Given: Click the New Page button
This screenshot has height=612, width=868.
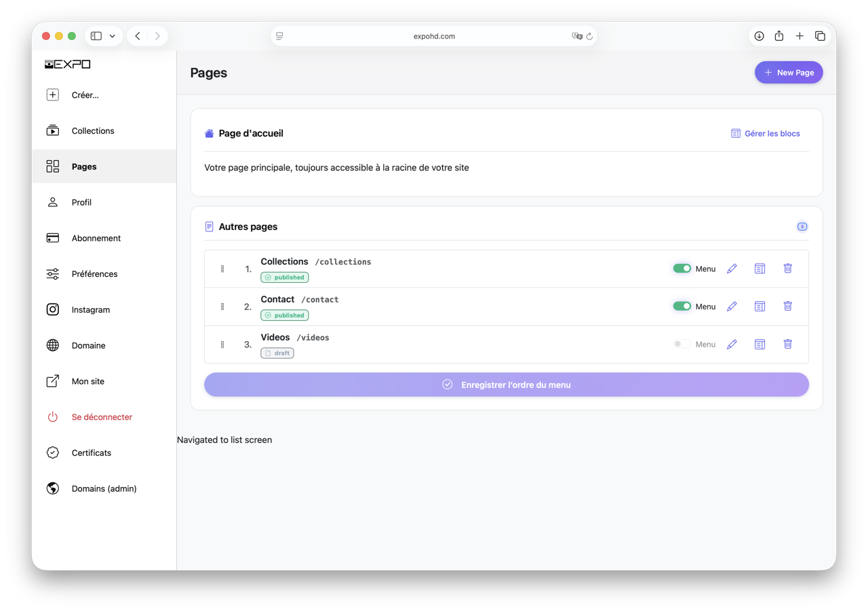Looking at the screenshot, I should click(x=788, y=73).
